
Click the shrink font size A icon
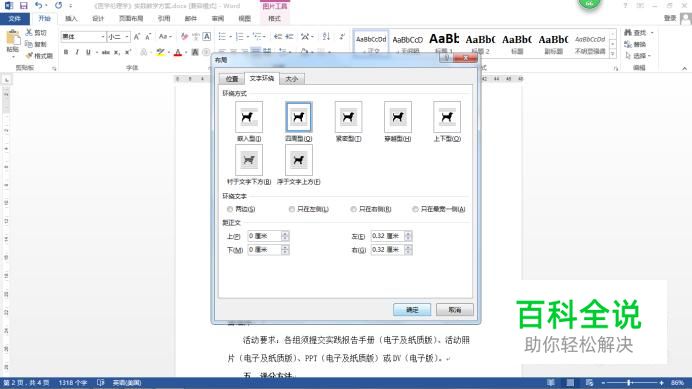(148, 37)
